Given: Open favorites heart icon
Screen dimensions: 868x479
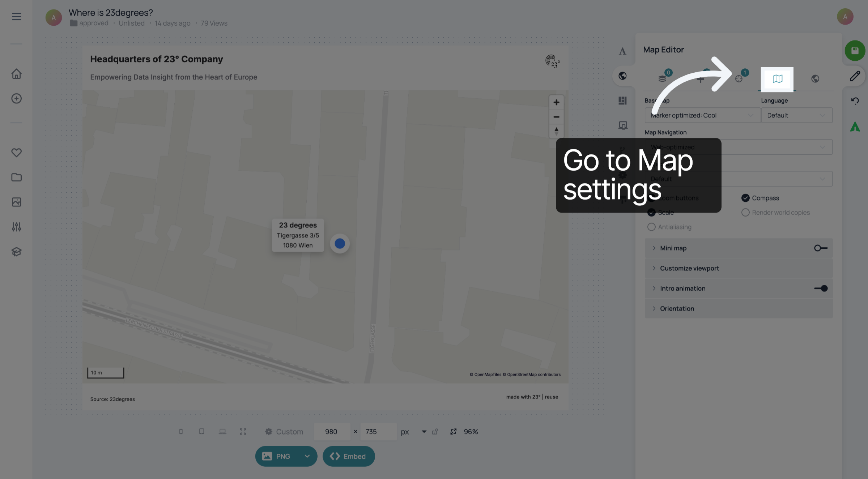Looking at the screenshot, I should 16,153.
